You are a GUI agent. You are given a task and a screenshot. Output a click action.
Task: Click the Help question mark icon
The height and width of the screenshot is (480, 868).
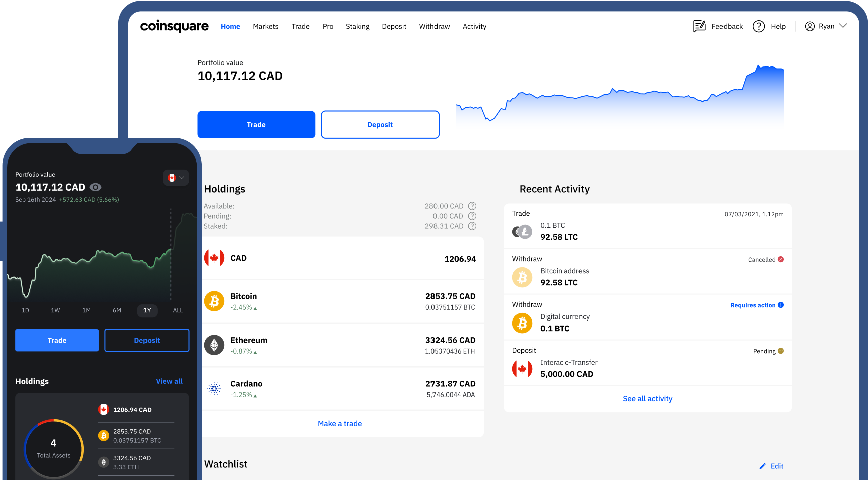[x=759, y=26]
